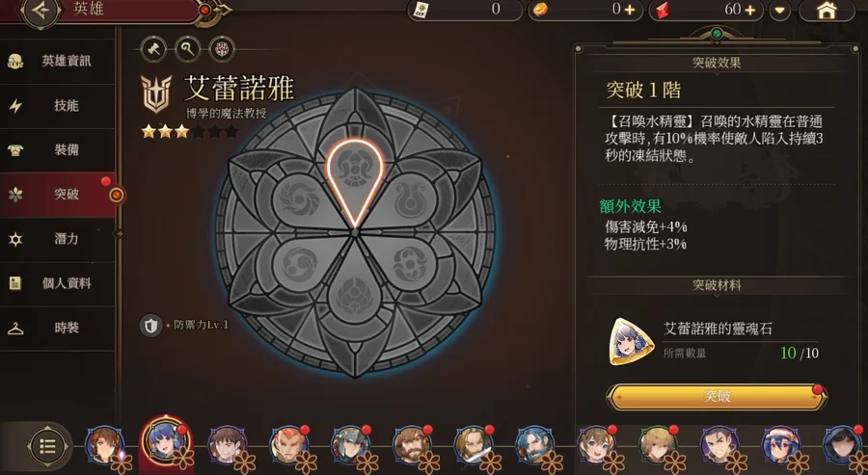Click the shield icon beside 防禦力Lv.1

pyautogui.click(x=150, y=325)
